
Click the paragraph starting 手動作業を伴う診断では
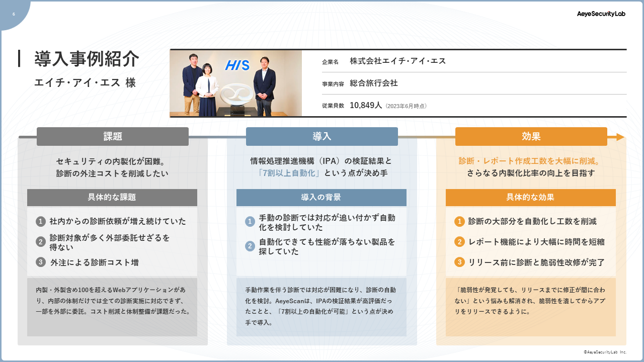tap(320, 307)
